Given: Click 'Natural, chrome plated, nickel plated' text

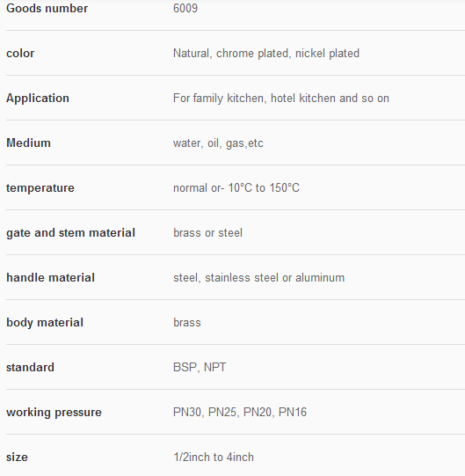Looking at the screenshot, I should click(266, 54).
